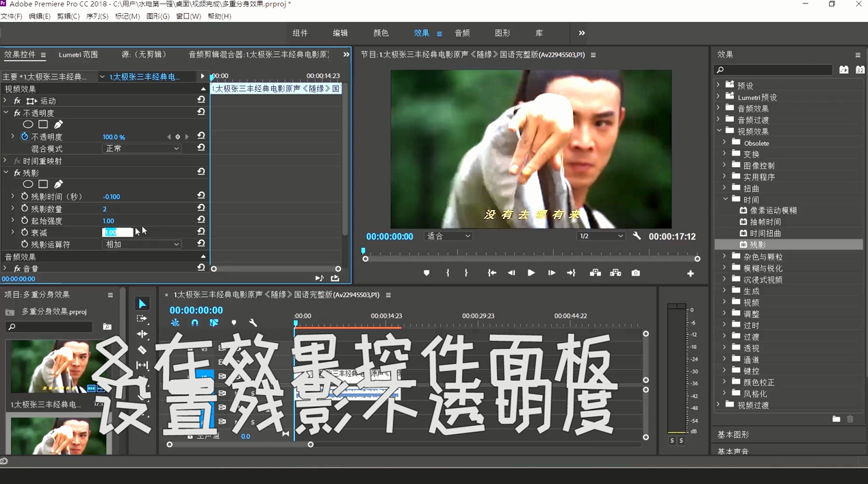This screenshot has width=868, height=484.
Task: Reset the 运动 effect
Action: (x=201, y=100)
